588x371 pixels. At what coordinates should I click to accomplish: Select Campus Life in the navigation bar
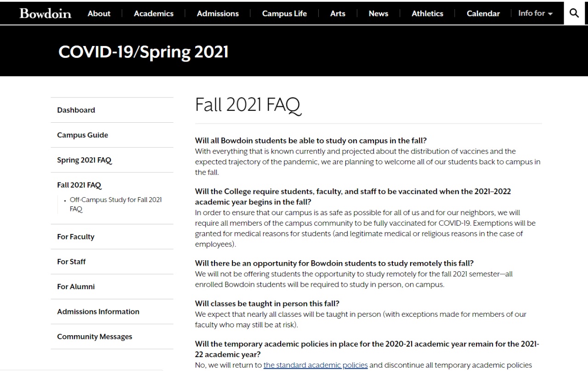tap(284, 13)
